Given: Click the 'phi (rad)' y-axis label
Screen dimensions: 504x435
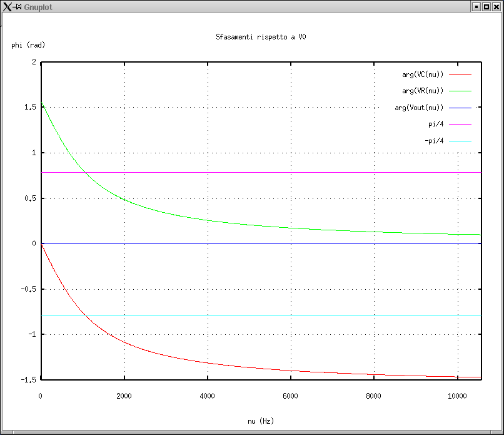Looking at the screenshot, I should [x=28, y=45].
